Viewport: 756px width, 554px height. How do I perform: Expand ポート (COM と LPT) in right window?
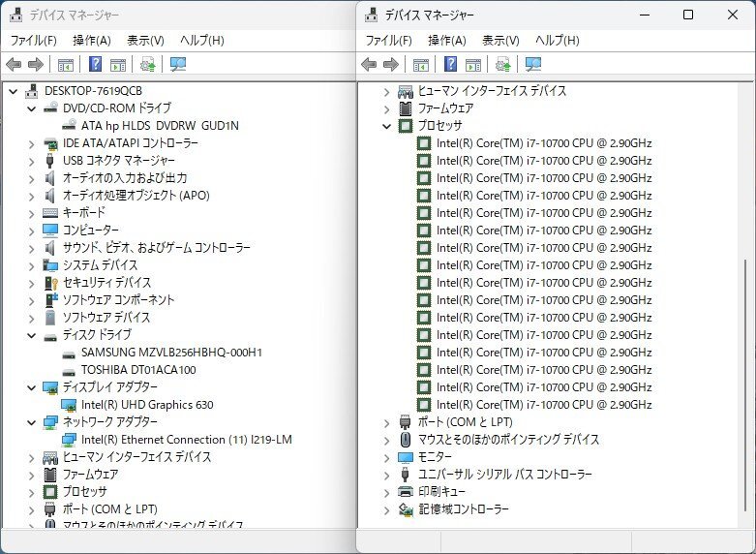point(386,422)
